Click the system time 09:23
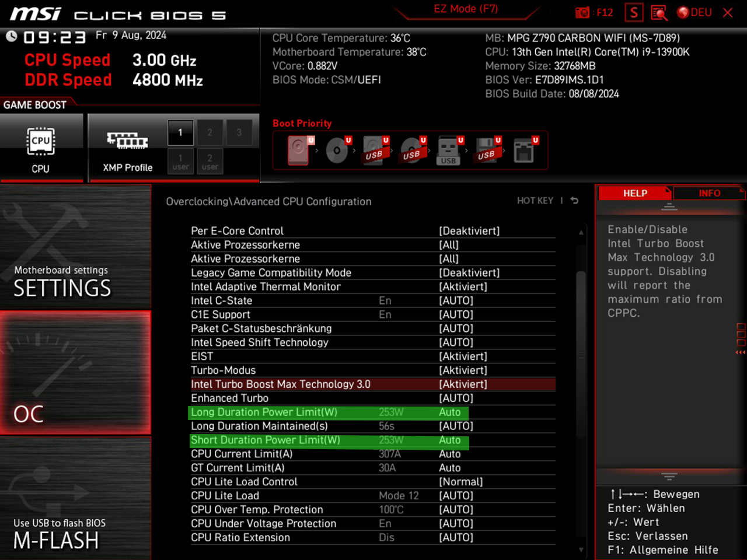Image resolution: width=747 pixels, height=560 pixels. [55, 38]
